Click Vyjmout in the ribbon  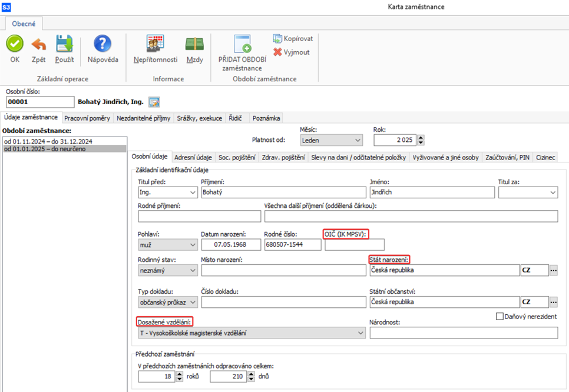292,52
